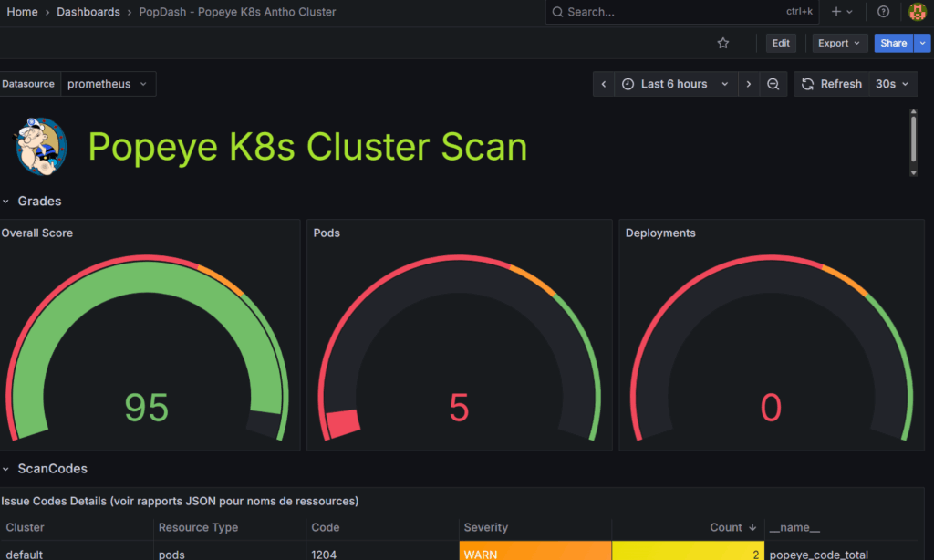
Task: Open the user profile avatar
Action: point(917,12)
